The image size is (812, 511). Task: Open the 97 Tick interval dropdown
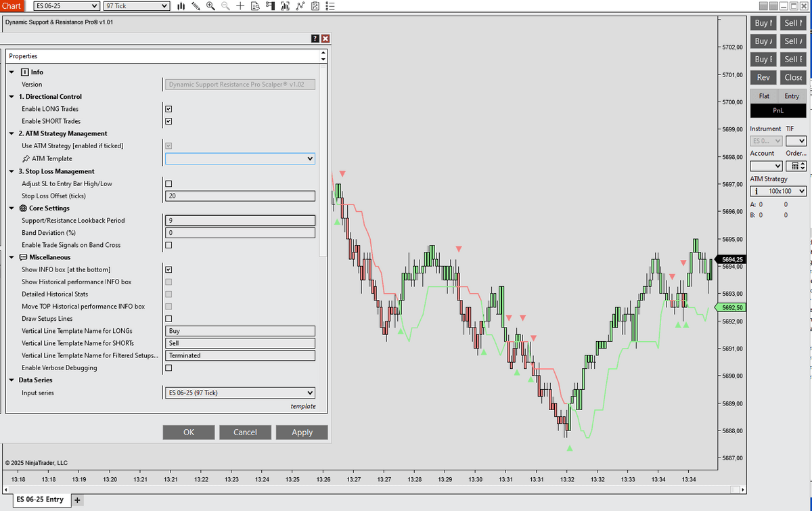coord(137,6)
